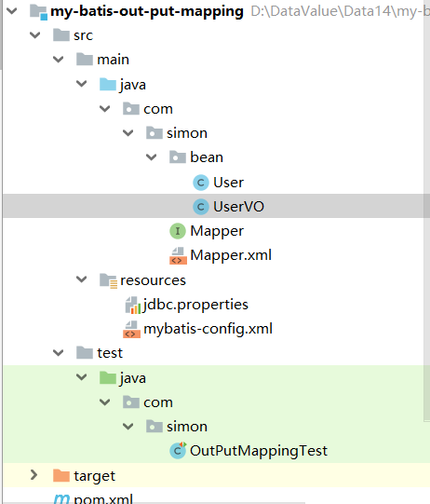Click the orange target folder icon
This screenshot has height=504, width=430.
[61, 475]
